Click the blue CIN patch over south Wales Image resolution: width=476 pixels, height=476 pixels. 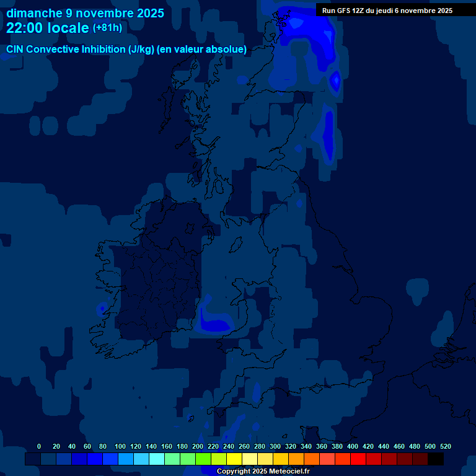click(x=214, y=324)
